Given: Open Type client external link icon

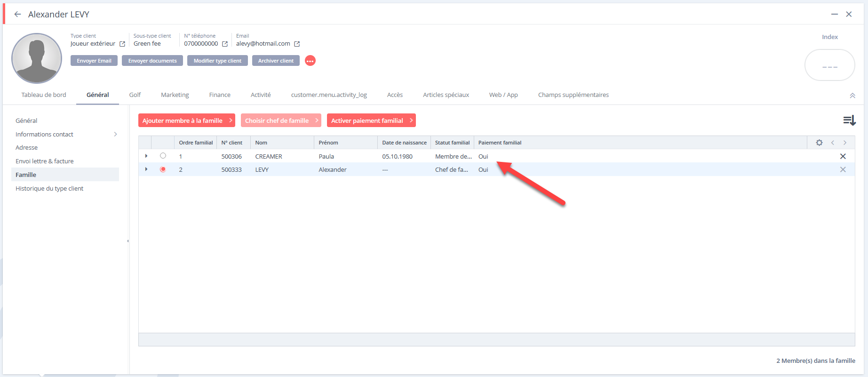Looking at the screenshot, I should point(122,44).
